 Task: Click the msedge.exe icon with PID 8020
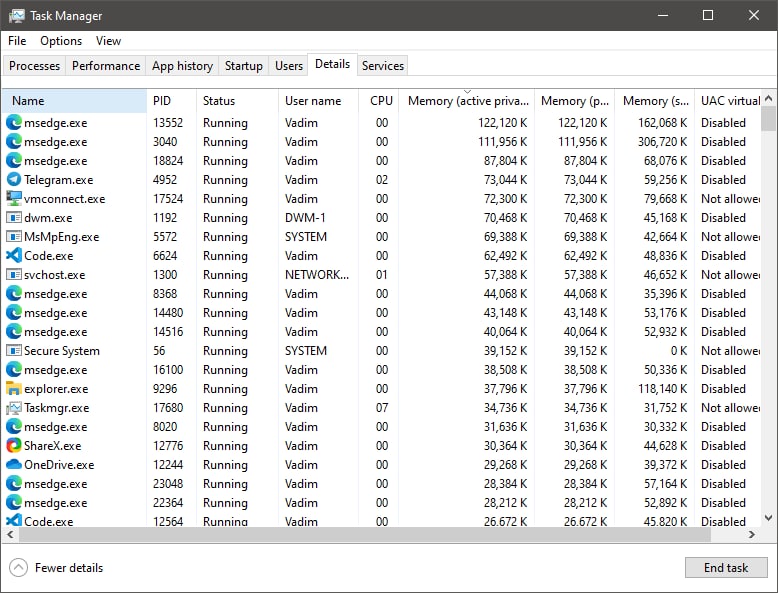click(x=14, y=427)
